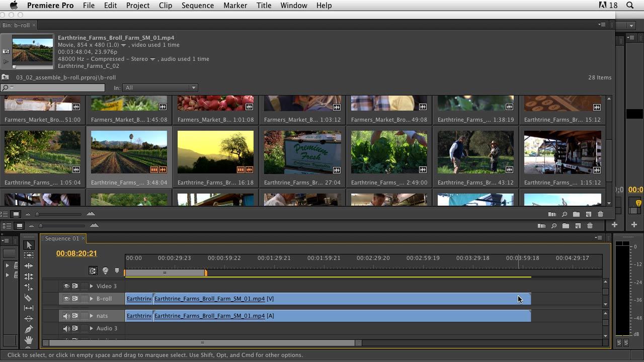Click the timecode 00:08:20:21 display

[76, 253]
